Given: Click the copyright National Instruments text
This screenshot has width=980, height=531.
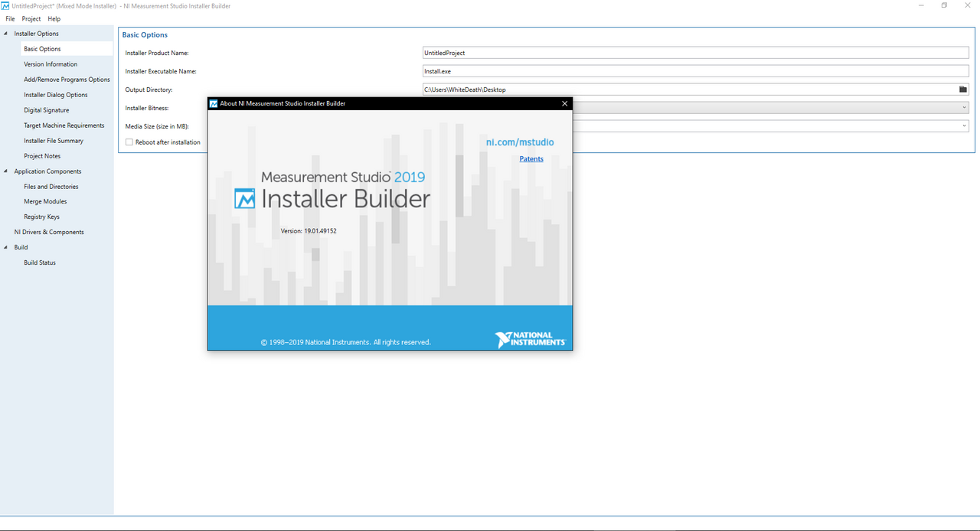Looking at the screenshot, I should 345,342.
